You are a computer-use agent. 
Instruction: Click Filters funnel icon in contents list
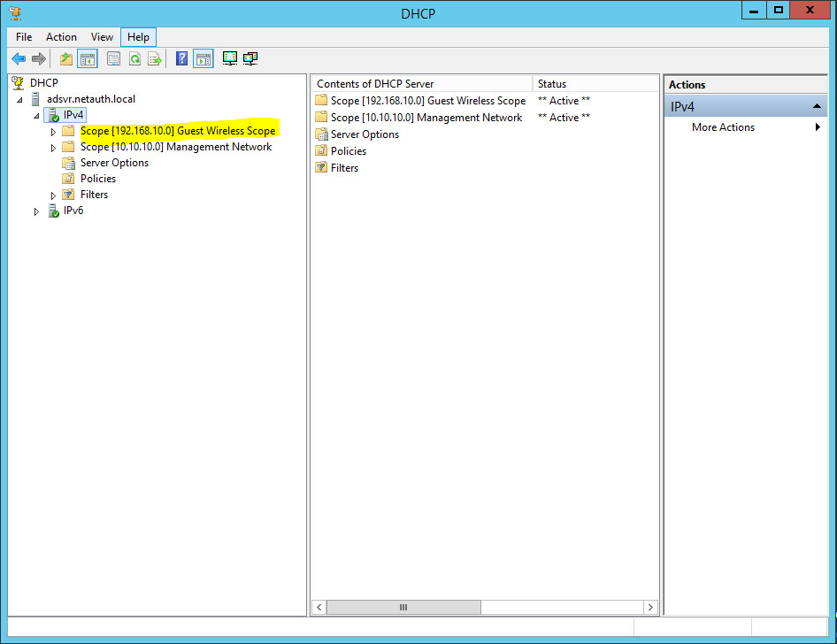coord(321,167)
